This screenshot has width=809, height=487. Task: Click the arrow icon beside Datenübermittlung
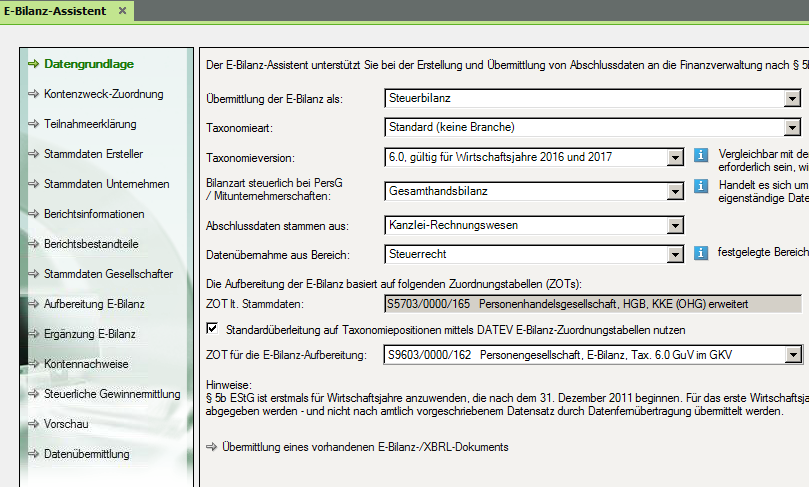click(34, 453)
